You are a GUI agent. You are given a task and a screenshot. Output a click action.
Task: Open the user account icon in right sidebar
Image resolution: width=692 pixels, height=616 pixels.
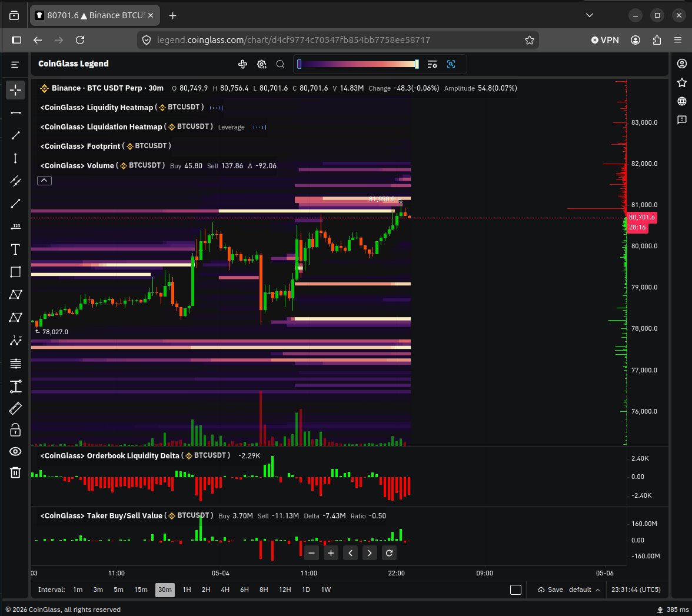pos(682,64)
